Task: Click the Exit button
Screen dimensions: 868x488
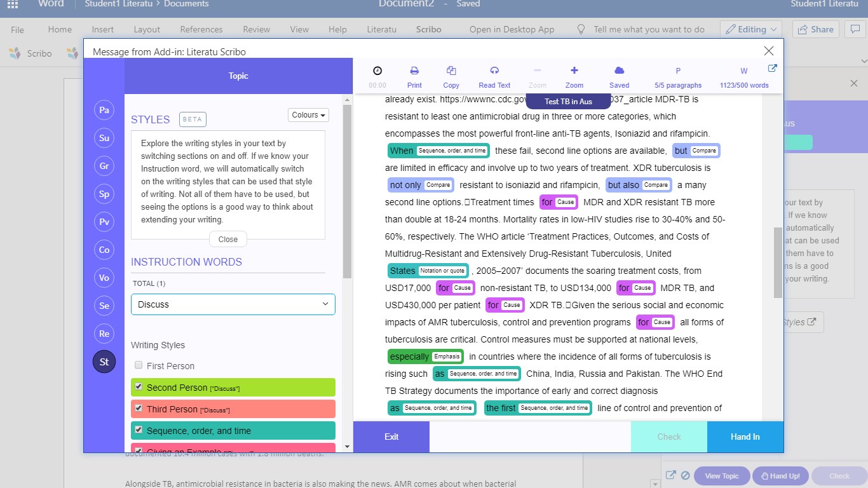Action: [x=391, y=437]
